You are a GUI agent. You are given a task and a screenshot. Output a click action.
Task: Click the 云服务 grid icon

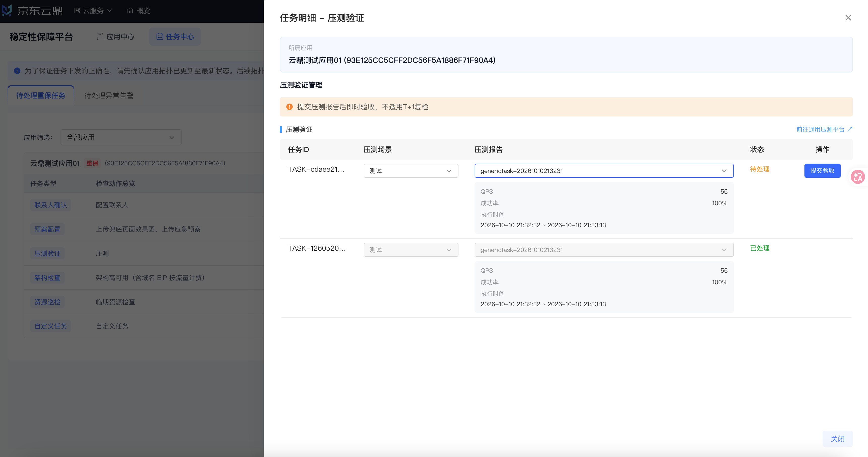[77, 11]
